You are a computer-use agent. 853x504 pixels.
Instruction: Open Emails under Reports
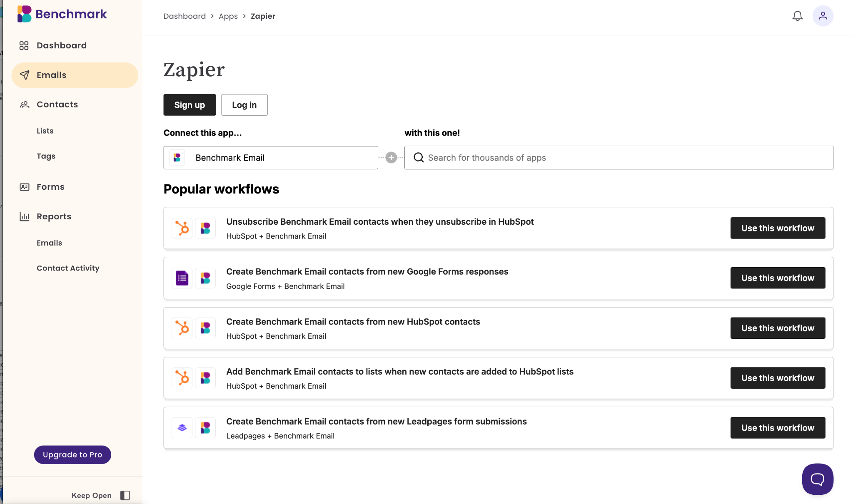49,243
